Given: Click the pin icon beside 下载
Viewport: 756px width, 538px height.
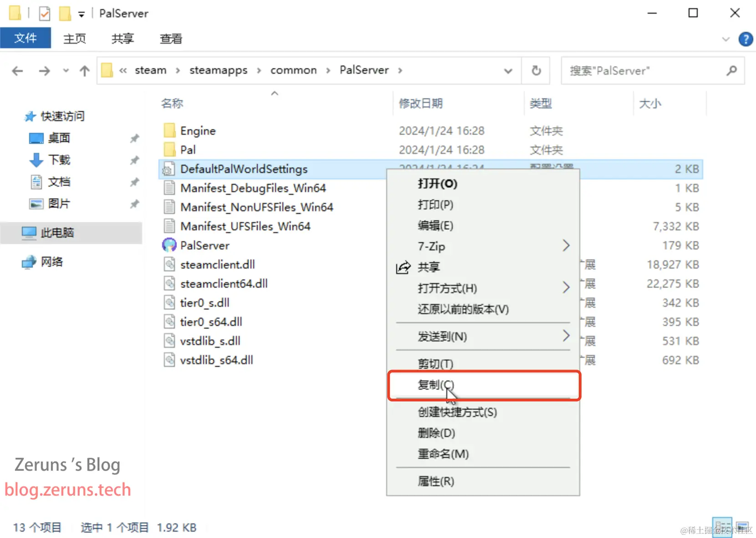Looking at the screenshot, I should click(x=134, y=160).
